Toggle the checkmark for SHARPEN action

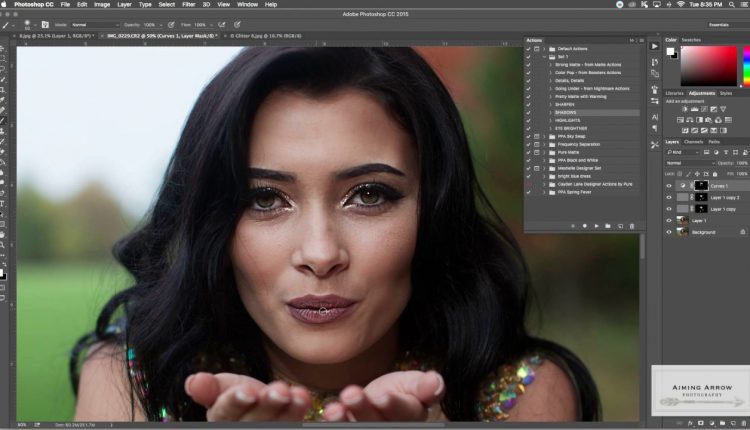click(529, 104)
